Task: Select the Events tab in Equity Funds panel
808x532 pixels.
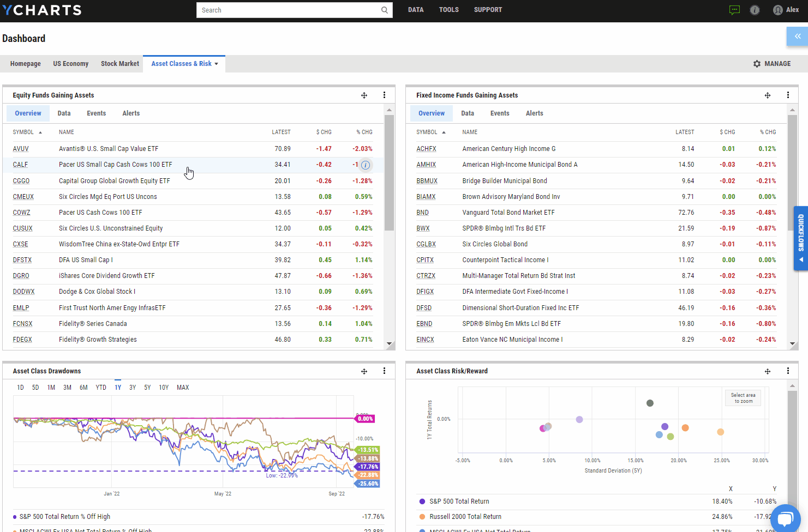Action: (96, 113)
